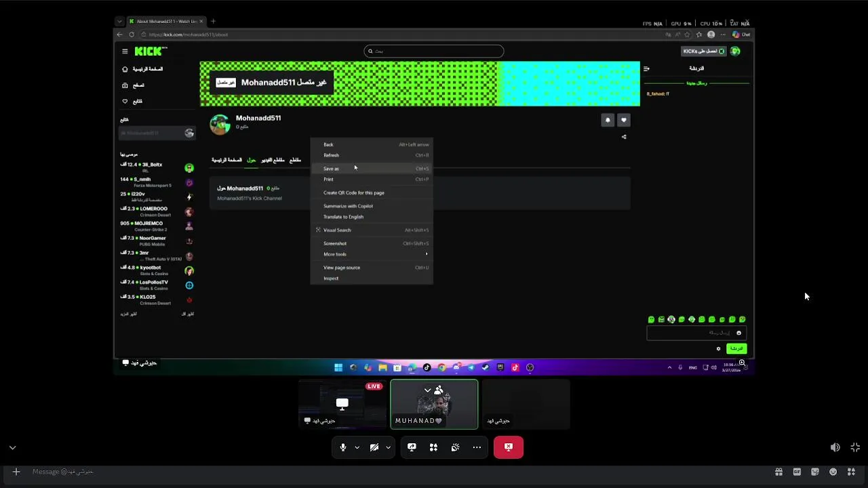The image size is (868, 488).
Task: Click the Edge favorites star icon
Action: (x=699, y=35)
